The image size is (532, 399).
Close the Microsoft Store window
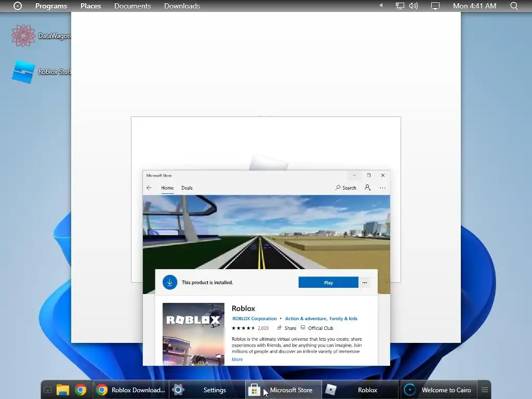click(x=383, y=176)
